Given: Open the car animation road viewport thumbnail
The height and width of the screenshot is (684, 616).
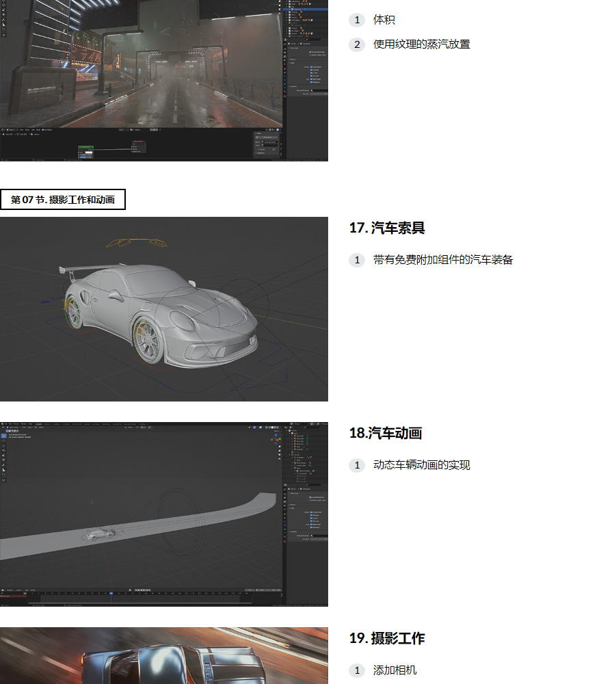Looking at the screenshot, I should [x=164, y=514].
